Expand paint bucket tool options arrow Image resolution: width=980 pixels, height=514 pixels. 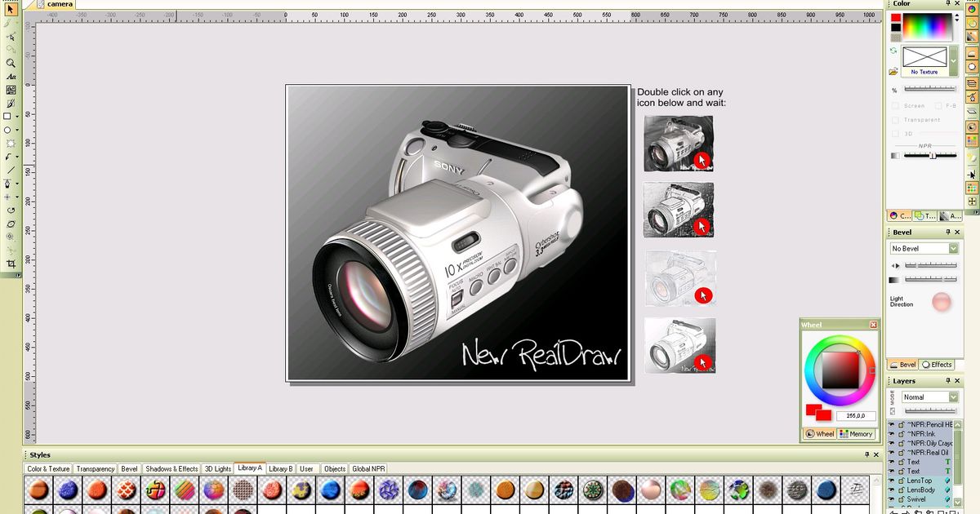click(x=17, y=184)
